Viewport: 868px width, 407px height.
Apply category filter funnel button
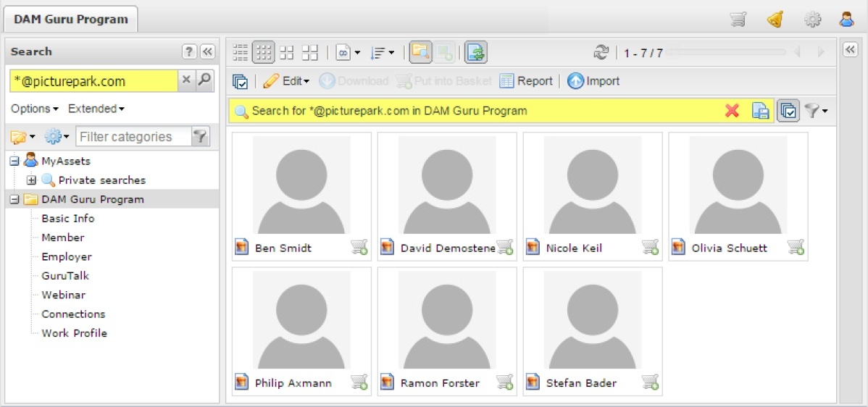coord(201,137)
